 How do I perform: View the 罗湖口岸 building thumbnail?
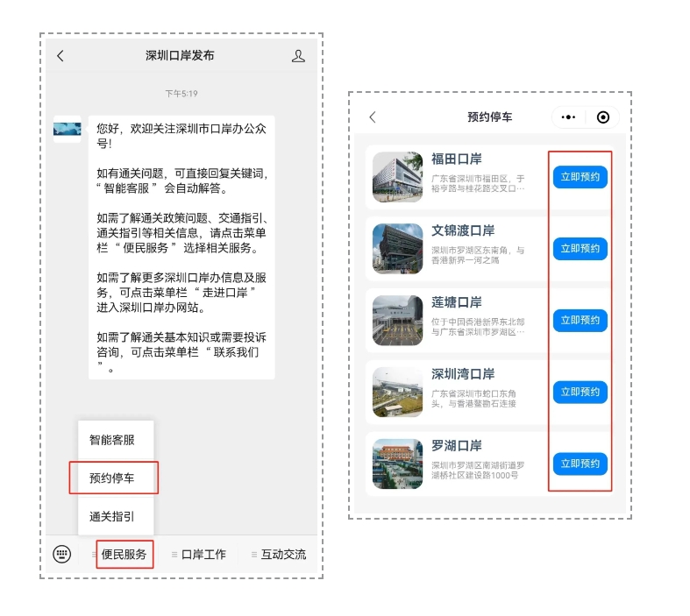click(398, 464)
